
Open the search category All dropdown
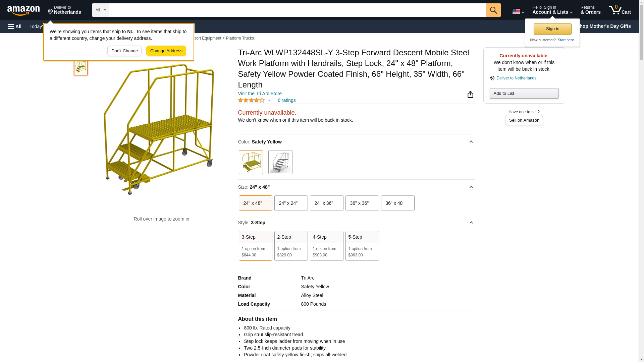pyautogui.click(x=100, y=10)
